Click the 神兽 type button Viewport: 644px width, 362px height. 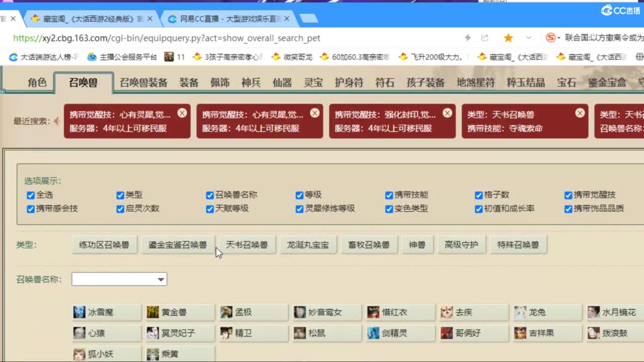417,245
